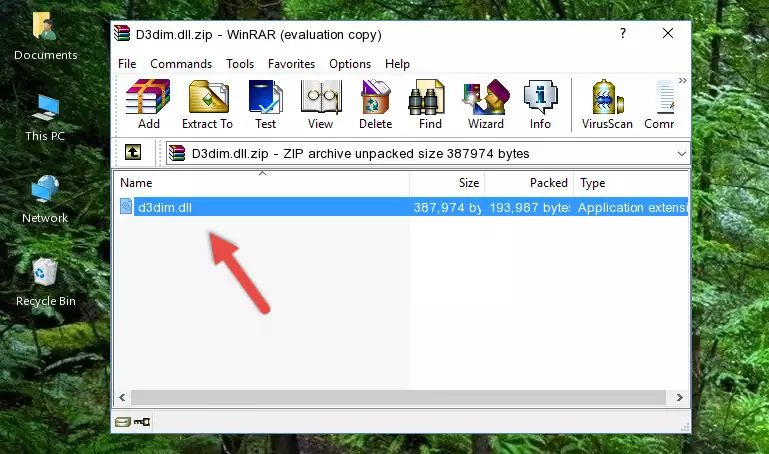Click the d3dim.dll file icon
The width and height of the screenshot is (769, 454).
tap(126, 206)
